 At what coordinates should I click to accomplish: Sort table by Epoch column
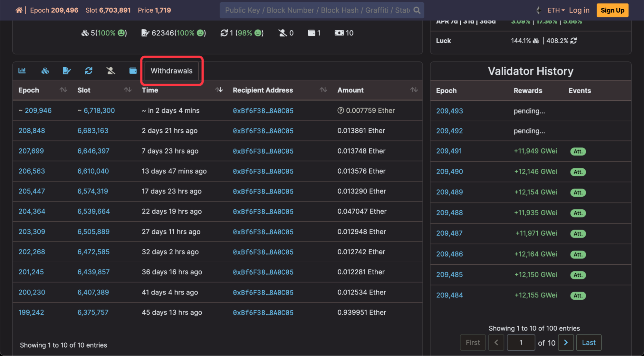(x=63, y=90)
